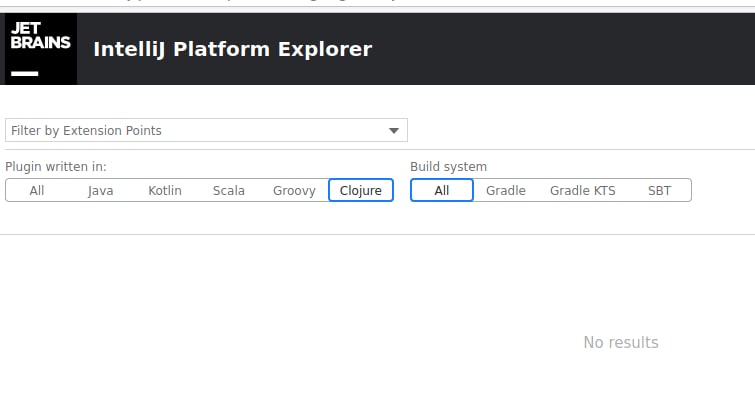Switch language filter to Groovy
755x406 pixels.
[x=294, y=190]
